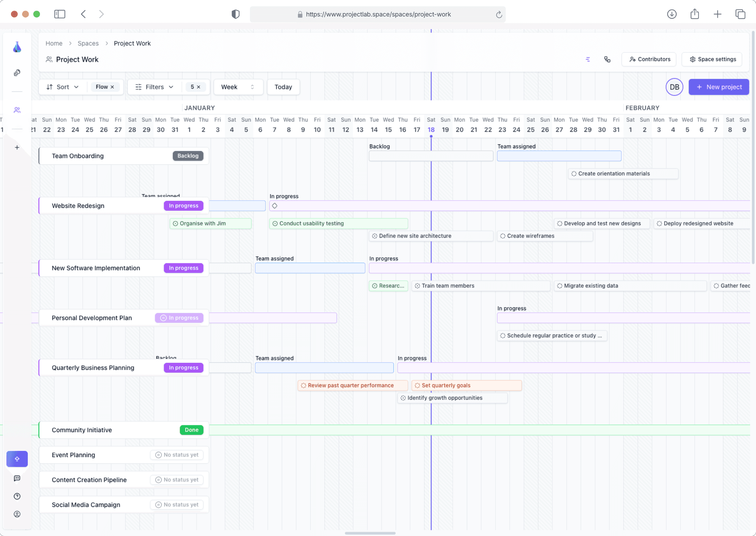Open the Sort dropdown
The height and width of the screenshot is (536, 756).
pyautogui.click(x=63, y=87)
